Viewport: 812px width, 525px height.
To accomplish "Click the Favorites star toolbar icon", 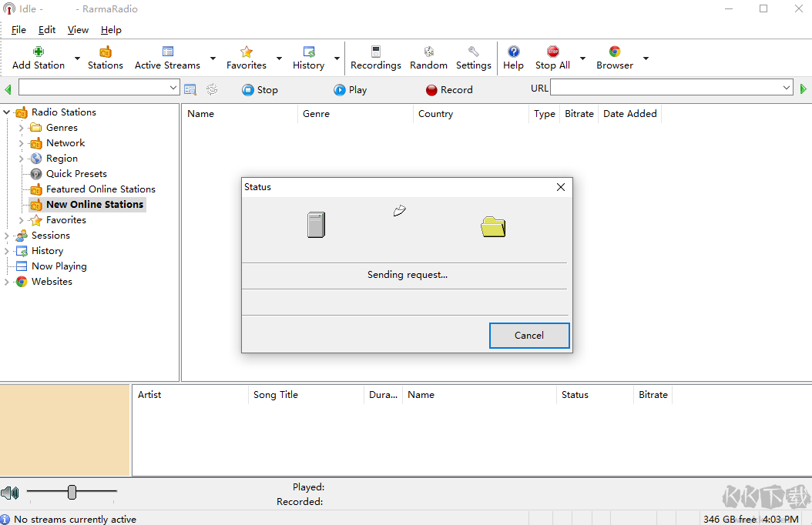I will (247, 52).
